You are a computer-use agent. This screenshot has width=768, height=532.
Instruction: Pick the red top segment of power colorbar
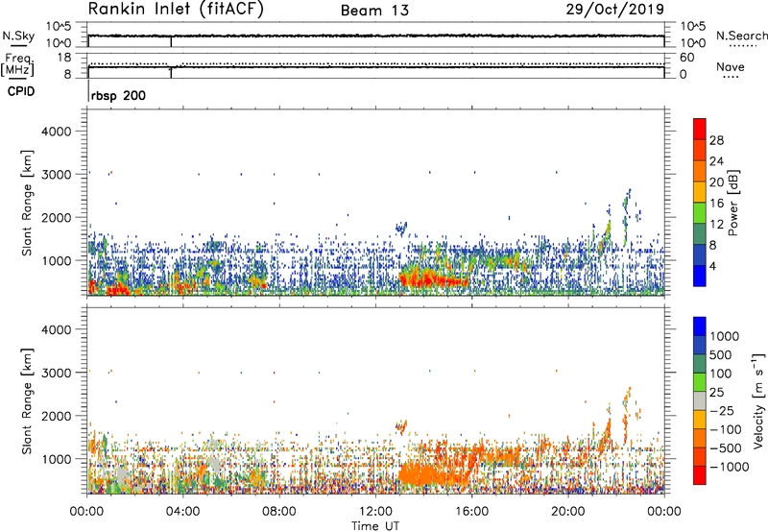pyautogui.click(x=700, y=129)
